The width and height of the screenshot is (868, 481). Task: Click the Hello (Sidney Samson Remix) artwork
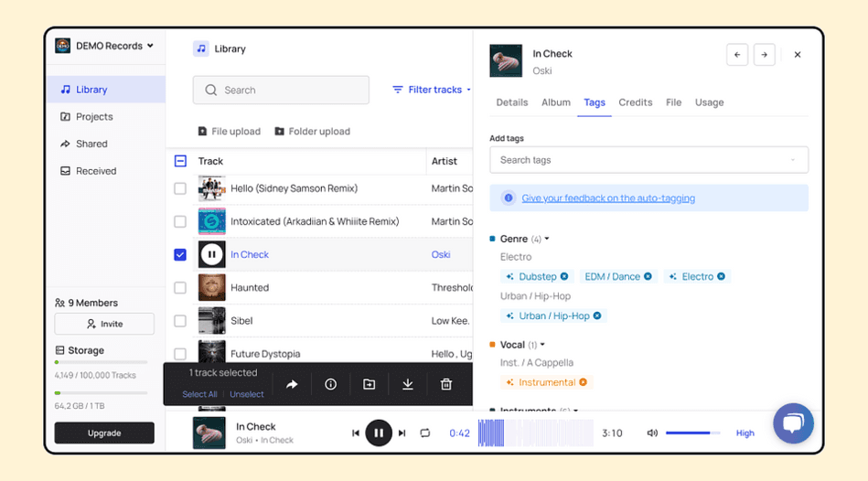click(211, 188)
